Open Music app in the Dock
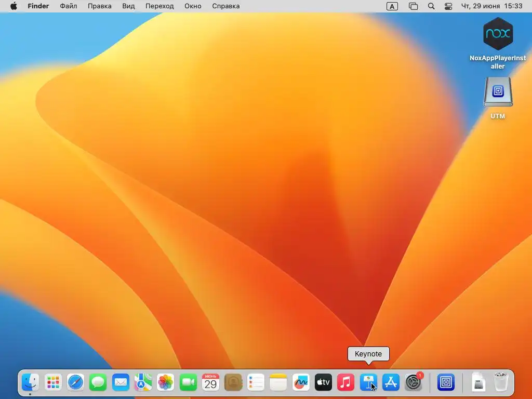Viewport: 532px width, 399px height. (345, 382)
